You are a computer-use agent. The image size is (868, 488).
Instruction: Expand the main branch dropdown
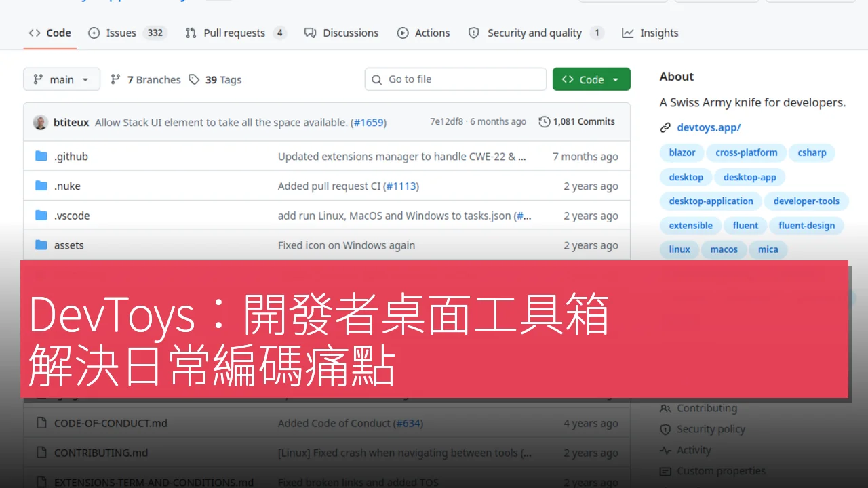click(x=62, y=79)
